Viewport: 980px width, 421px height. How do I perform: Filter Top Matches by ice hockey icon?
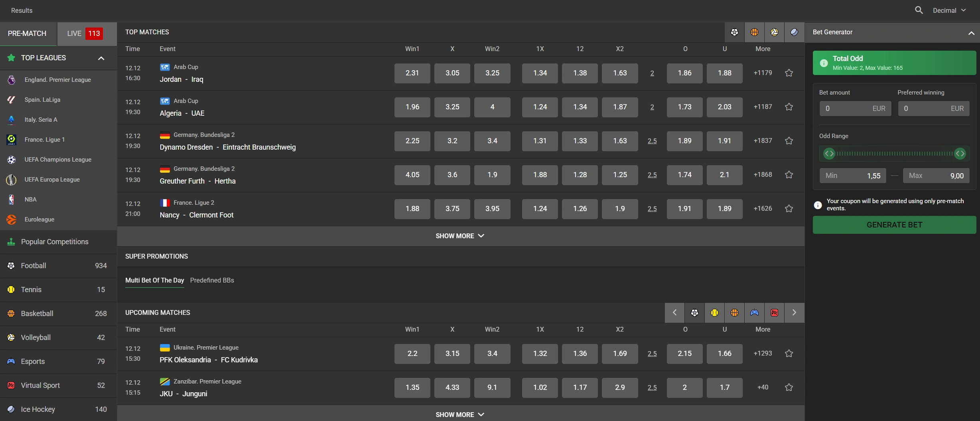point(794,32)
